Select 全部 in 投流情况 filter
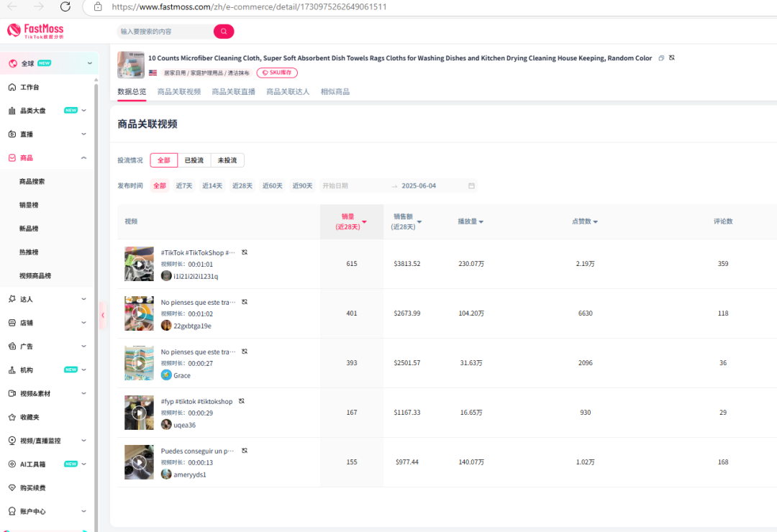777x532 pixels. (x=163, y=160)
